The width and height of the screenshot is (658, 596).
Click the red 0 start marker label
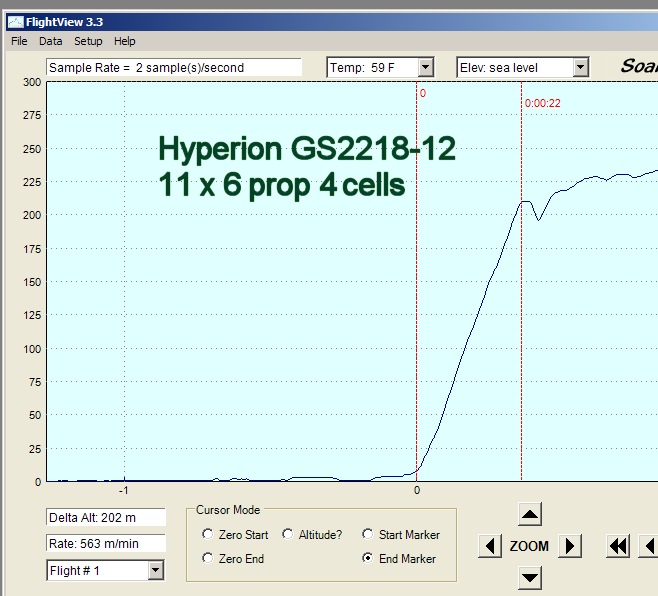point(423,93)
